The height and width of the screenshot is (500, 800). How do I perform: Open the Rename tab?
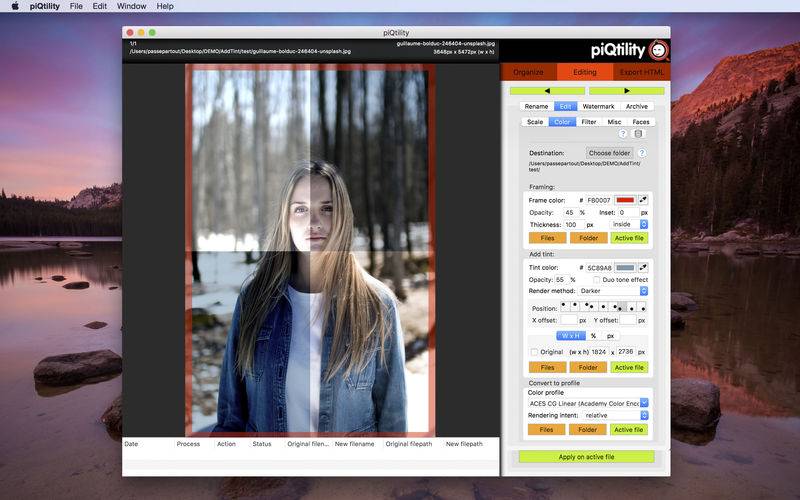tap(537, 106)
